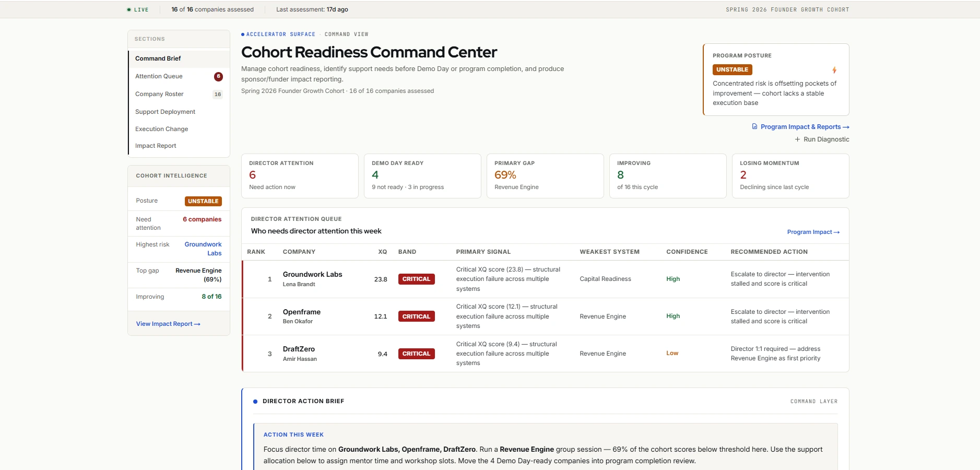
Task: Click Improving 8 of 16 sidebar value
Action: 211,297
